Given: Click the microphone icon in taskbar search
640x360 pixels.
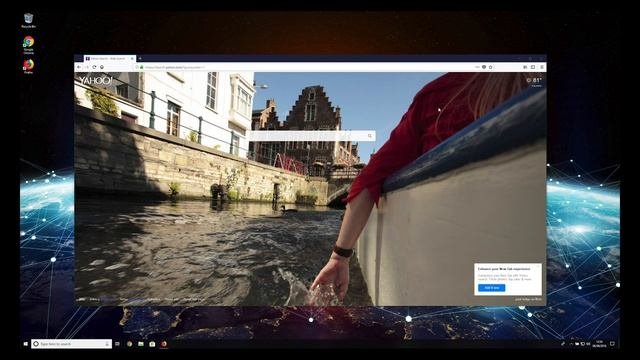Looking at the screenshot, I should click(x=107, y=344).
